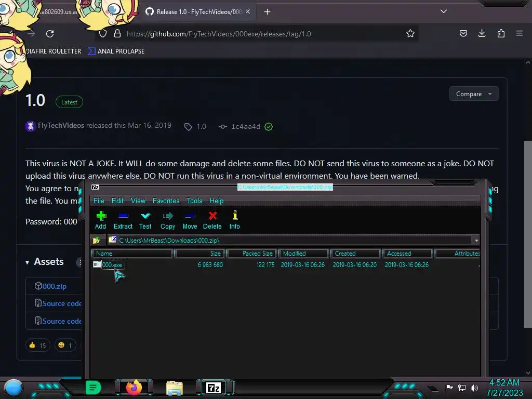The height and width of the screenshot is (399, 532).
Task: Open the FlyTechVideos author link
Action: pyautogui.click(x=61, y=126)
